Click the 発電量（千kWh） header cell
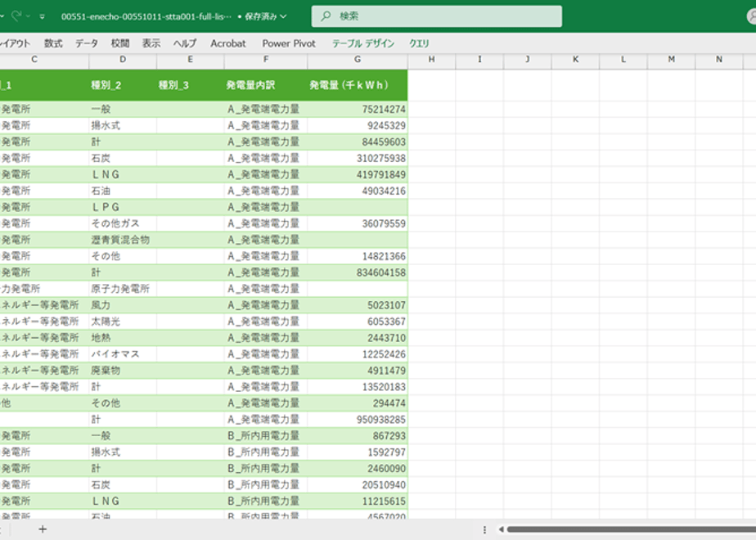Viewport: 756px width, 540px height. (x=358, y=85)
